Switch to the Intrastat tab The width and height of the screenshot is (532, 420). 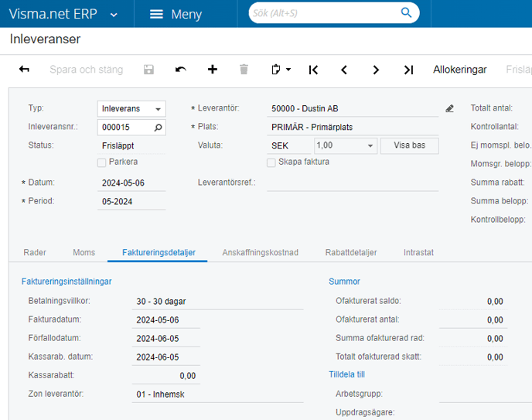418,252
